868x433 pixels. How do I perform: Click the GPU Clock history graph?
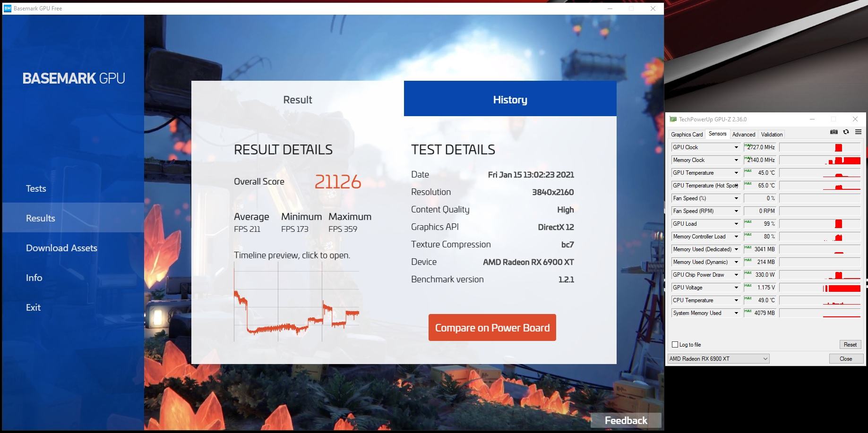click(820, 147)
